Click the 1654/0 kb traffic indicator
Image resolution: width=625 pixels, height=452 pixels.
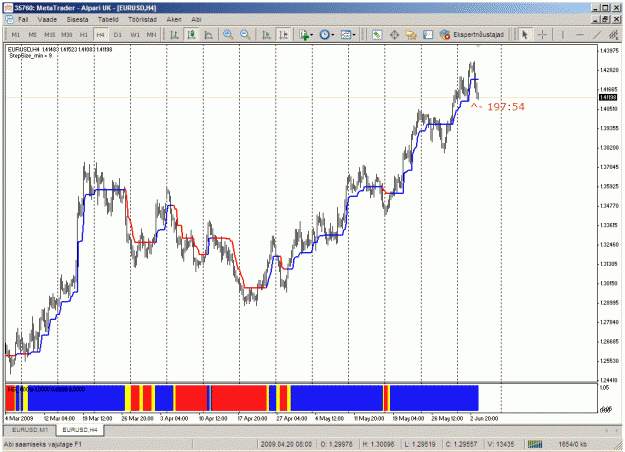click(x=572, y=444)
